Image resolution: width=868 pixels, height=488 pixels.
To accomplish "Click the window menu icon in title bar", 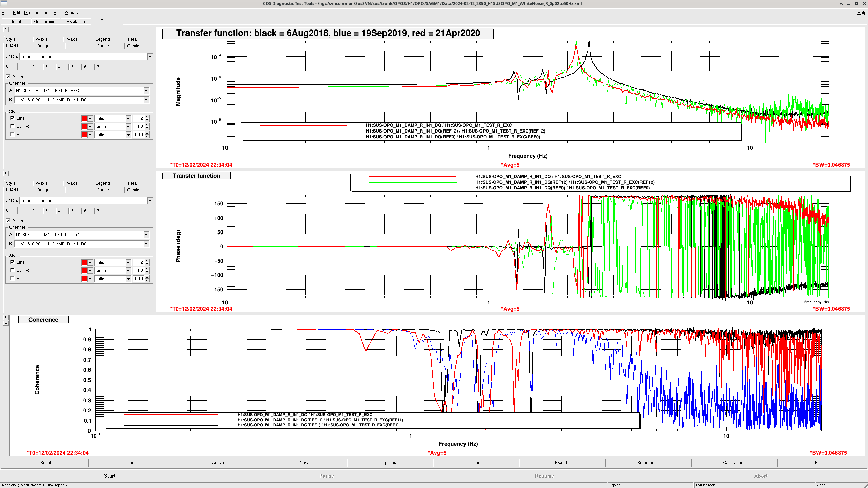I will [4, 4].
